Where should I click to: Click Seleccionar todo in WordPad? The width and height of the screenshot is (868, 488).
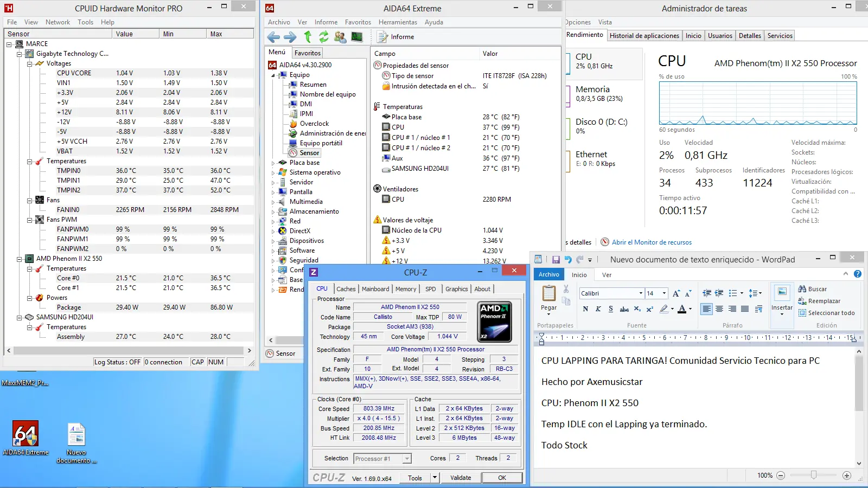click(x=826, y=313)
